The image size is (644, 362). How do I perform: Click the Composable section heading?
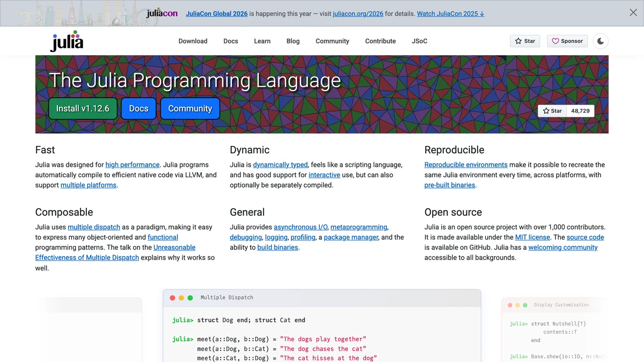point(64,212)
